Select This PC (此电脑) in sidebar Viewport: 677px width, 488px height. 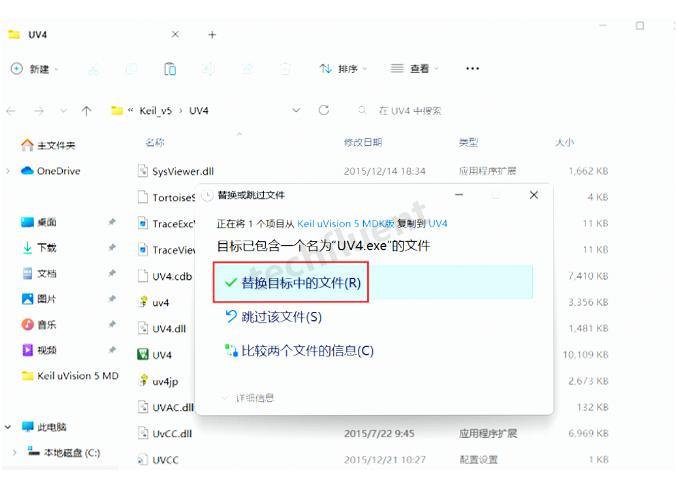click(x=44, y=427)
